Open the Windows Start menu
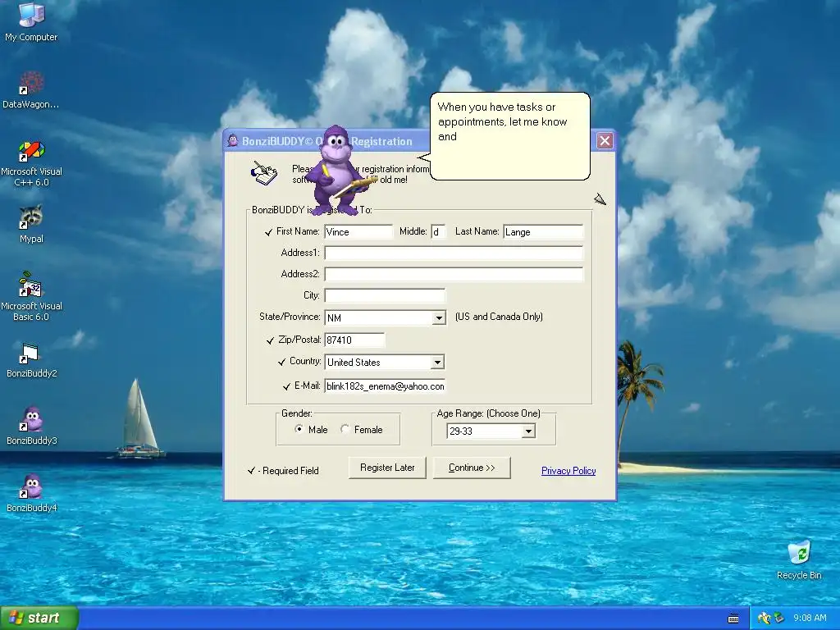Screen dimensions: 840x630 39,618
